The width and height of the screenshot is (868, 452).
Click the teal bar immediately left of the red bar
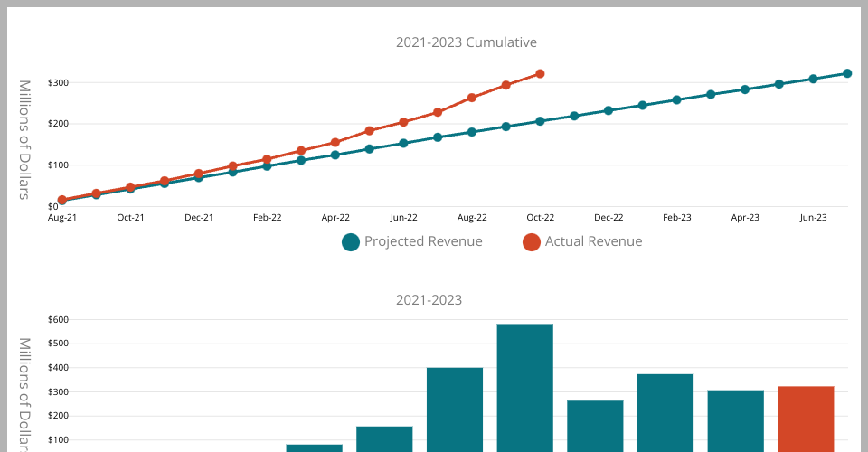click(735, 419)
